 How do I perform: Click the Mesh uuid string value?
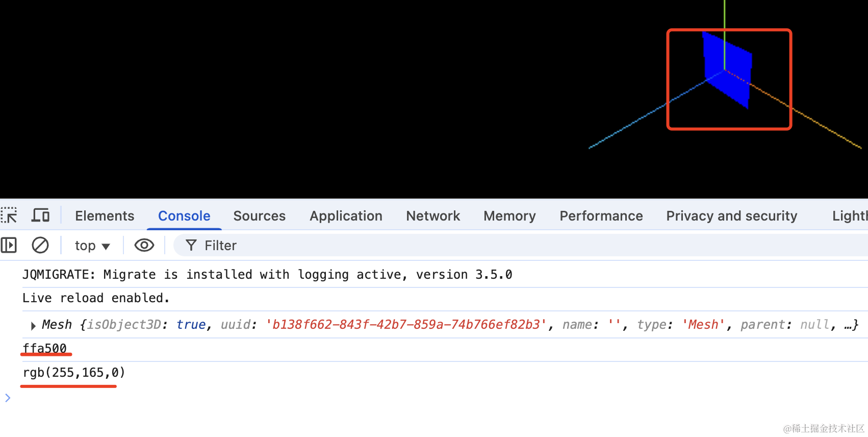pyautogui.click(x=406, y=325)
